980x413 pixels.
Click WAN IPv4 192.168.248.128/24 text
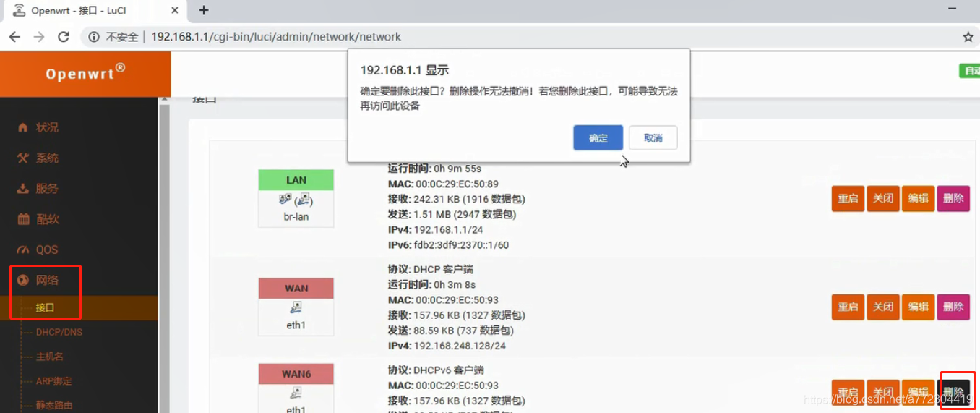(447, 346)
